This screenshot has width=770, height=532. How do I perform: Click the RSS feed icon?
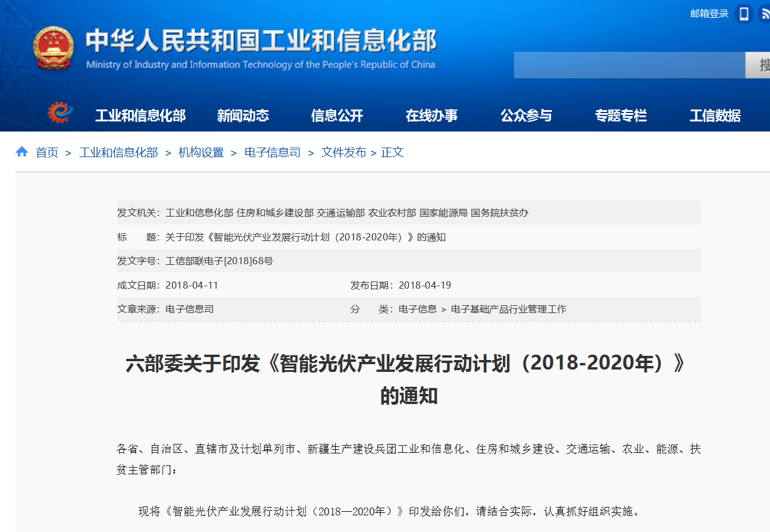pos(764,14)
